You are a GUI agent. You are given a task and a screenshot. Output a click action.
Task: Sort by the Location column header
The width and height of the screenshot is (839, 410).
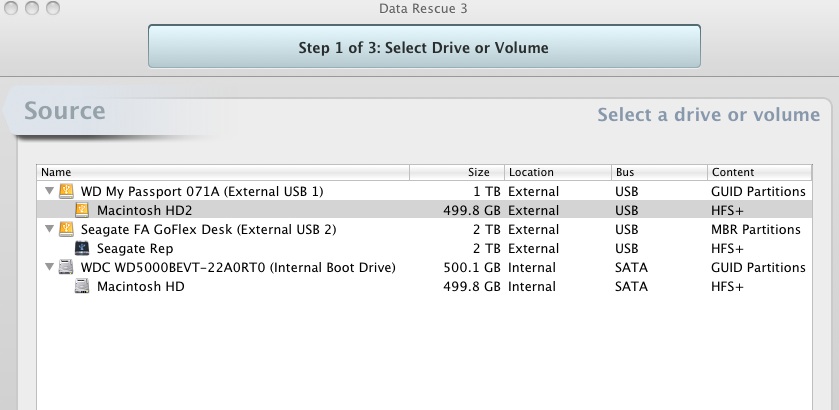[x=558, y=172]
